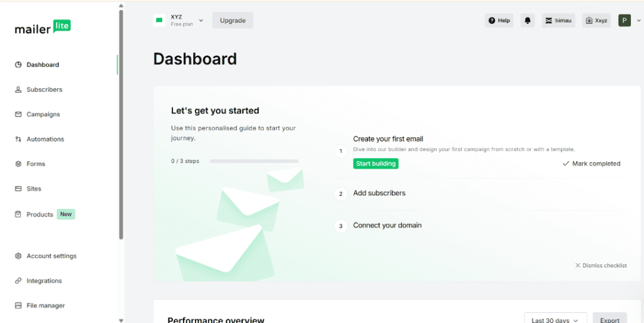Image resolution: width=644 pixels, height=323 pixels.
Task: Select the Products bag icon
Action: [18, 214]
